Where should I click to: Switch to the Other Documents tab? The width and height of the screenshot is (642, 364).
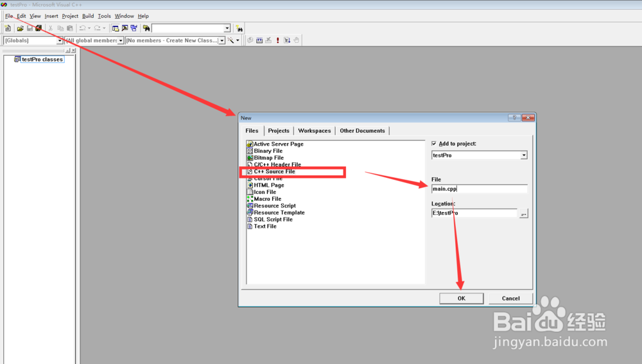pyautogui.click(x=362, y=130)
